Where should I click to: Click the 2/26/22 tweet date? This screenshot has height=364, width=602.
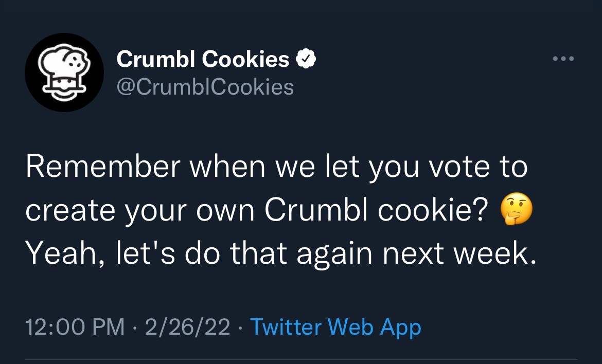[187, 327]
